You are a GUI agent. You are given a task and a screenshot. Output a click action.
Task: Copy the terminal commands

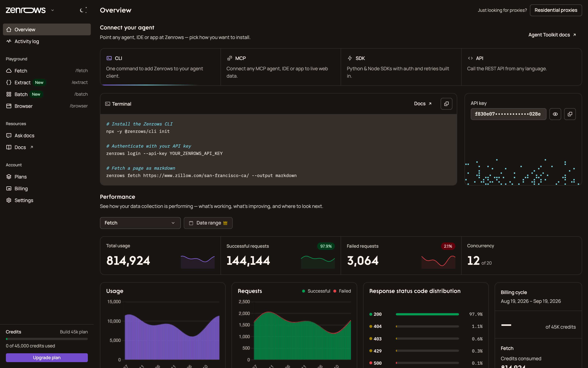[x=446, y=104]
